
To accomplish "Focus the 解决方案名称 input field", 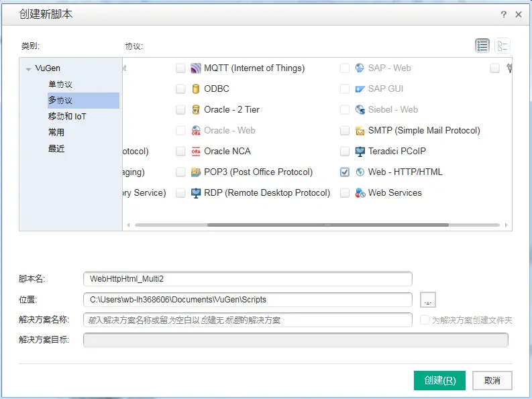I will pos(248,320).
